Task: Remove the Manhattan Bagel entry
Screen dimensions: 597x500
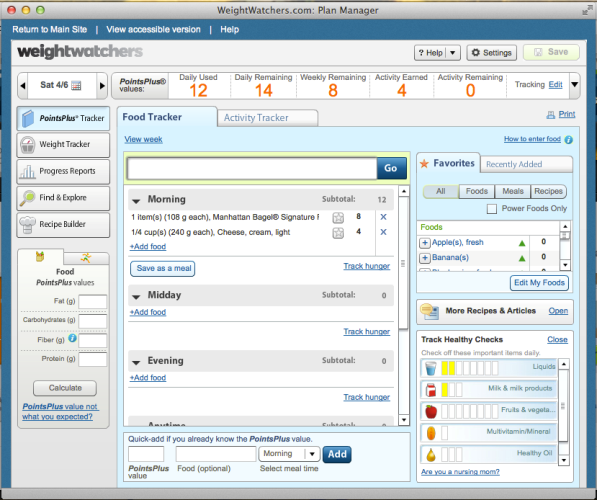Action: click(383, 217)
